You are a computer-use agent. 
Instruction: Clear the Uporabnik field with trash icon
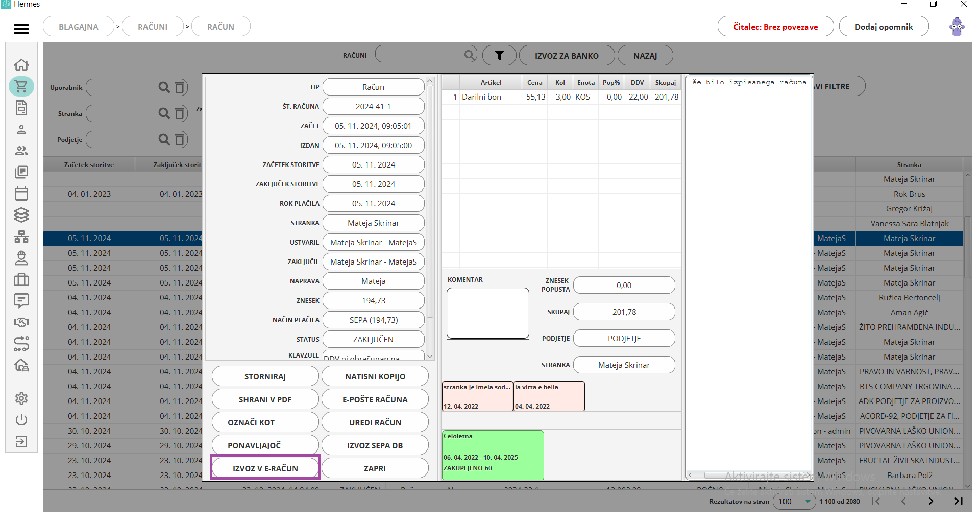pos(180,87)
